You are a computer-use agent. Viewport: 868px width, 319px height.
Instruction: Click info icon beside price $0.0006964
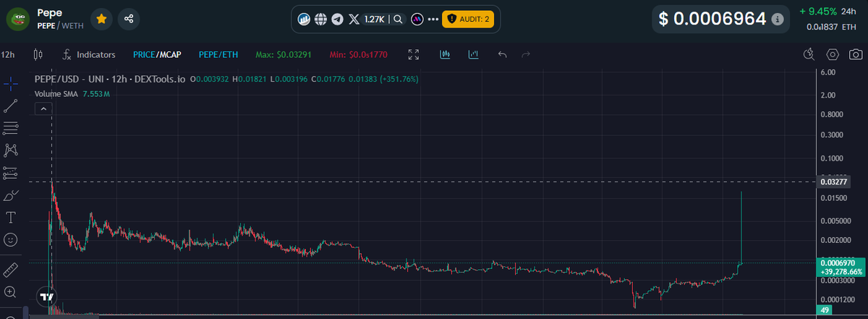coord(777,20)
